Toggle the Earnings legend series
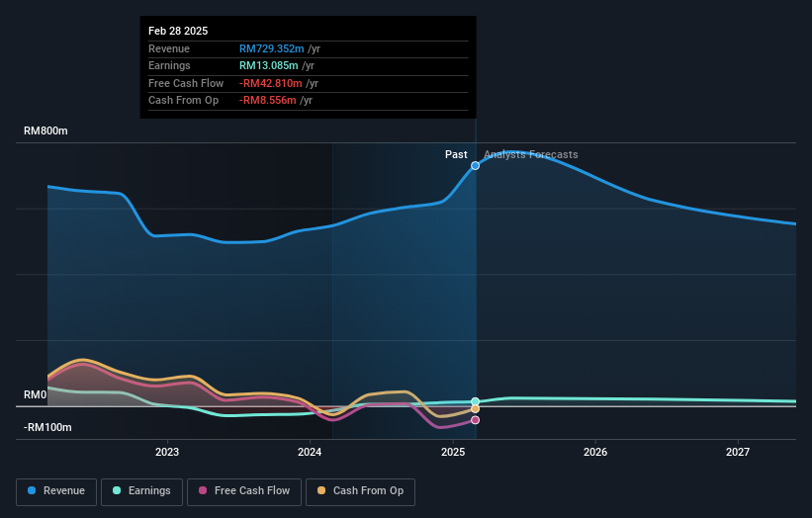Viewport: 812px width, 518px height. [141, 491]
